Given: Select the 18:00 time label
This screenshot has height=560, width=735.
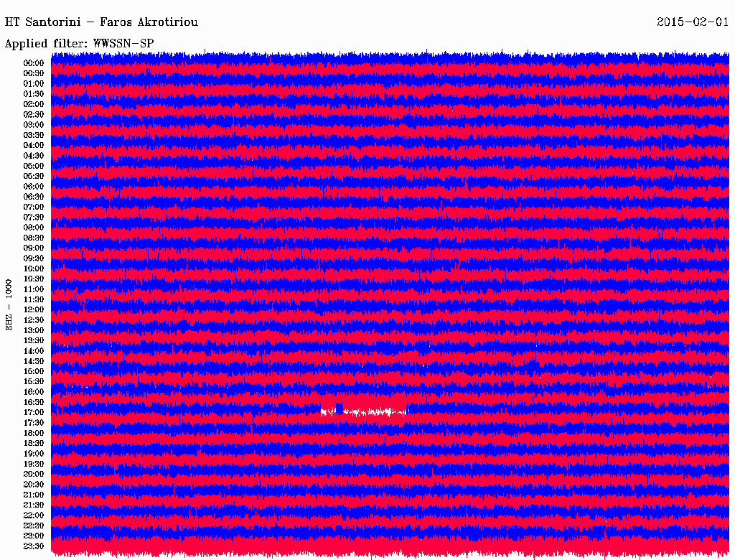Looking at the screenshot, I should [34, 433].
